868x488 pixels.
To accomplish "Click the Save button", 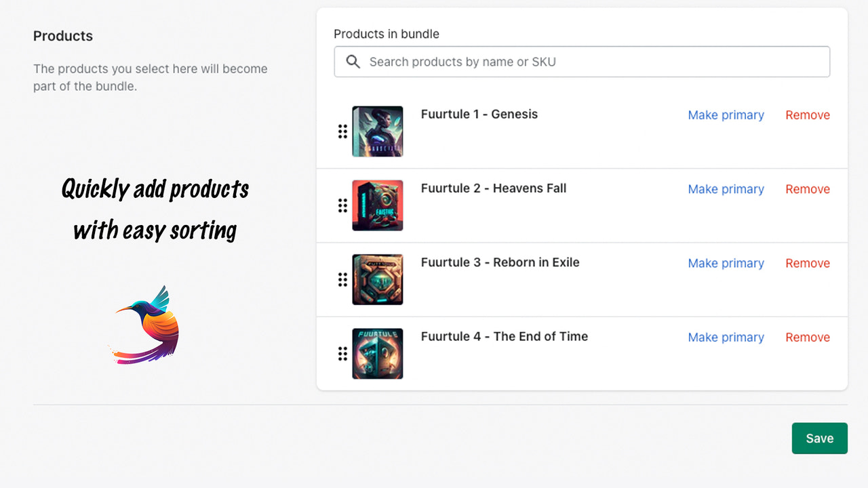I will pos(819,438).
